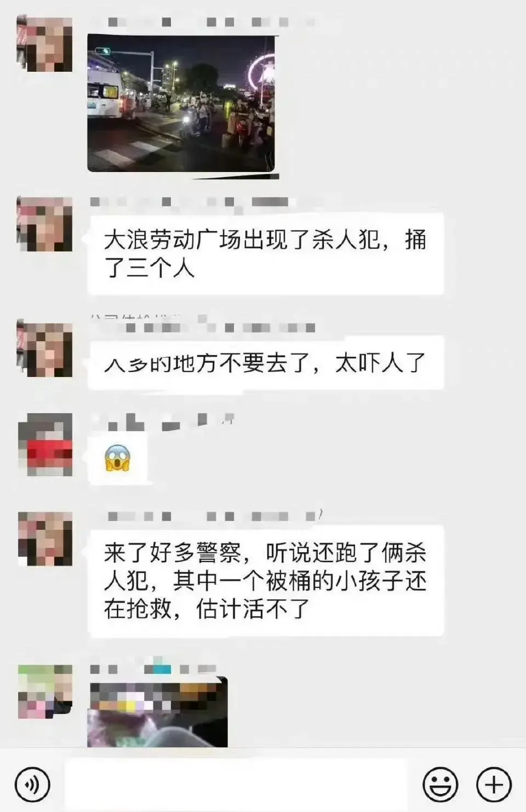526x812 pixels.
Task: Tap avatar next to 大浪劳动广场 message
Action: [x=45, y=224]
